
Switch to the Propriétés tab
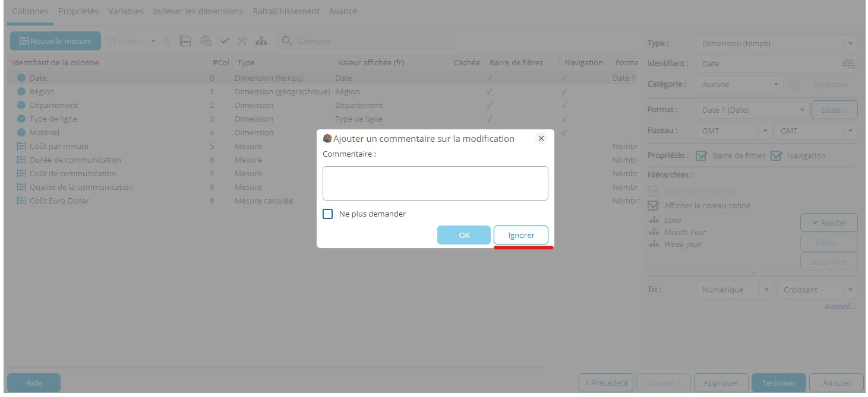[x=78, y=11]
